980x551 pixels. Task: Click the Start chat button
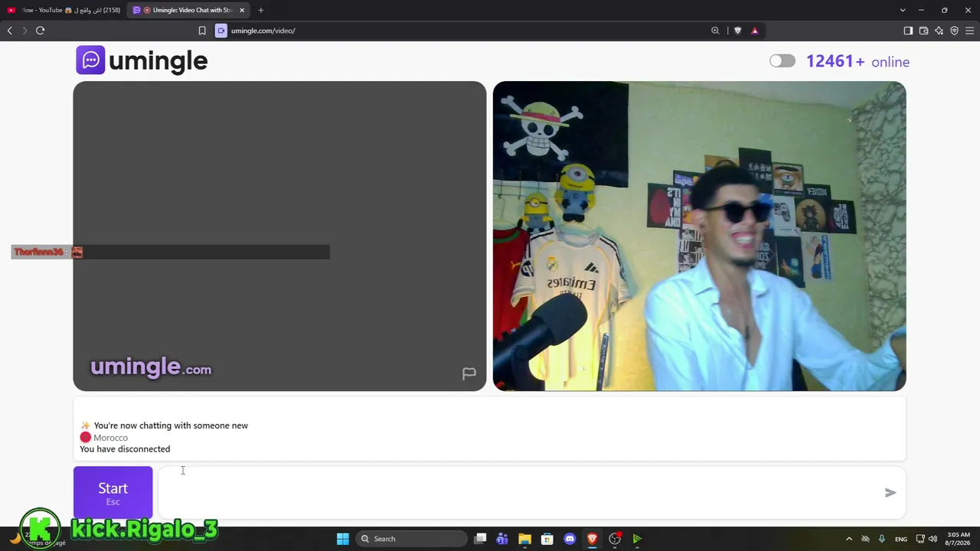tap(113, 492)
